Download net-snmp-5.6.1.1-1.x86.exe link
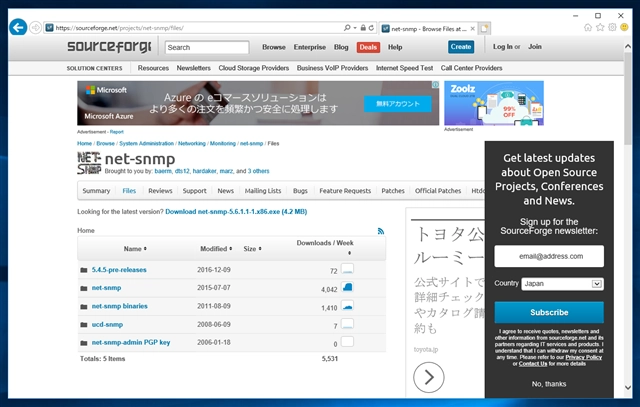 [236, 211]
